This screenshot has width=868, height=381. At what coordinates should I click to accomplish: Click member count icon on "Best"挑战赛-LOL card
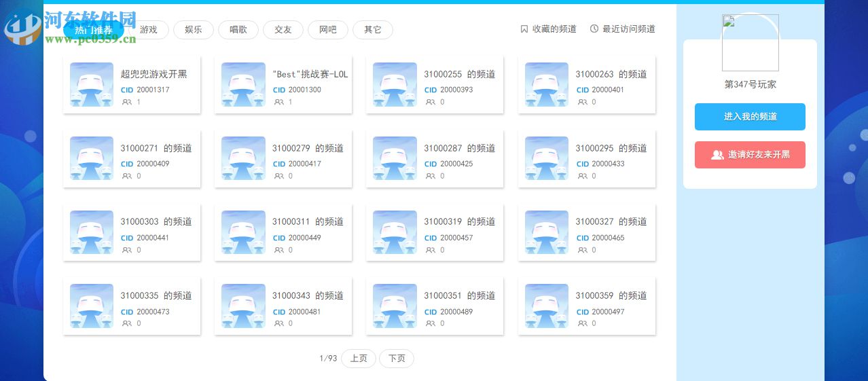(278, 102)
